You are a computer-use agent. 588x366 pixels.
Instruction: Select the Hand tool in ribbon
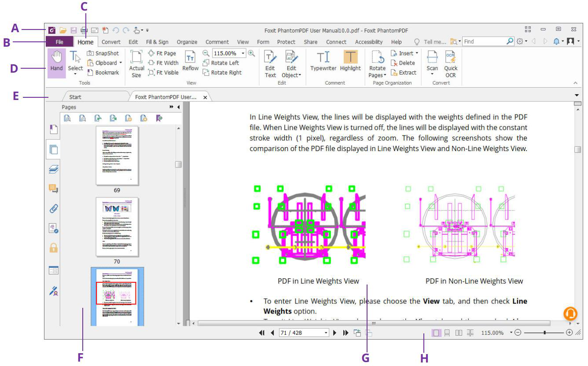[56, 63]
